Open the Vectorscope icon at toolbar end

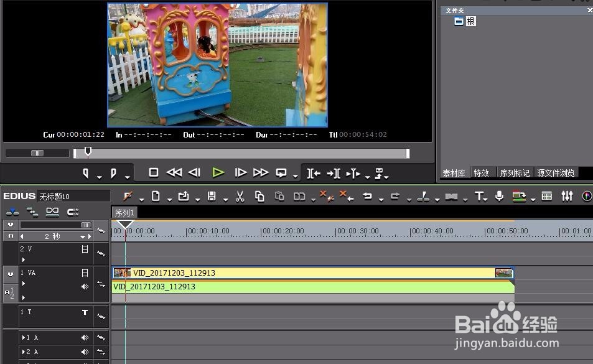pyautogui.click(x=587, y=196)
